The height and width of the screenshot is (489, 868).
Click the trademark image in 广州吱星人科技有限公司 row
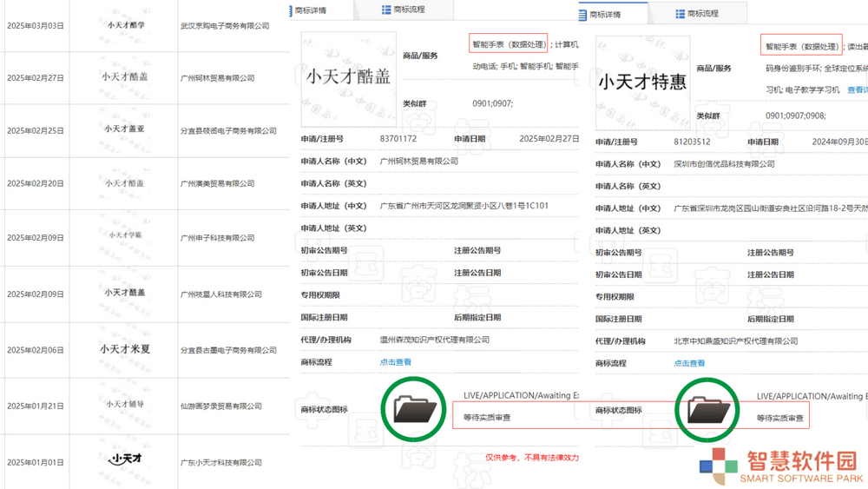[124, 293]
